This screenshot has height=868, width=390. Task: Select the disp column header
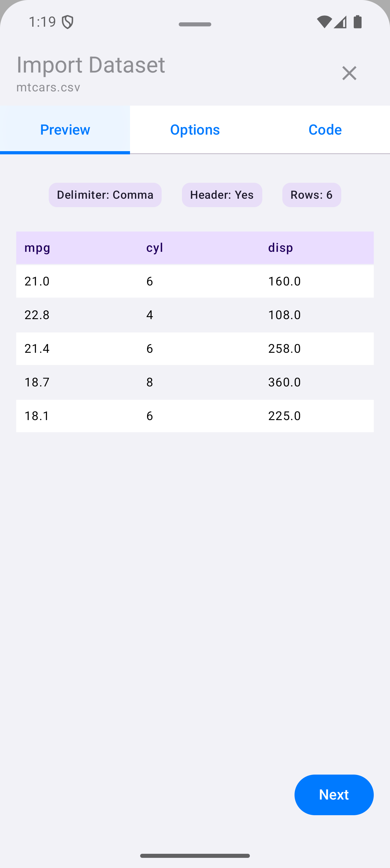click(280, 248)
